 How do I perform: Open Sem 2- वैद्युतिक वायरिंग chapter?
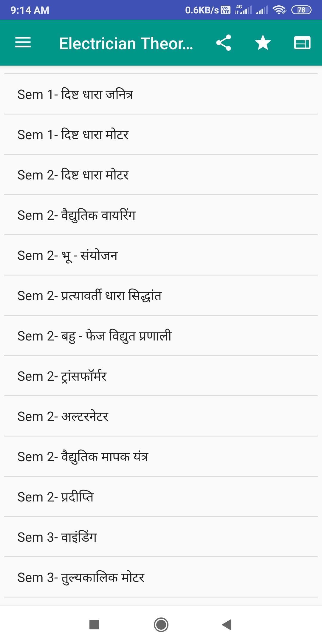[x=161, y=215]
